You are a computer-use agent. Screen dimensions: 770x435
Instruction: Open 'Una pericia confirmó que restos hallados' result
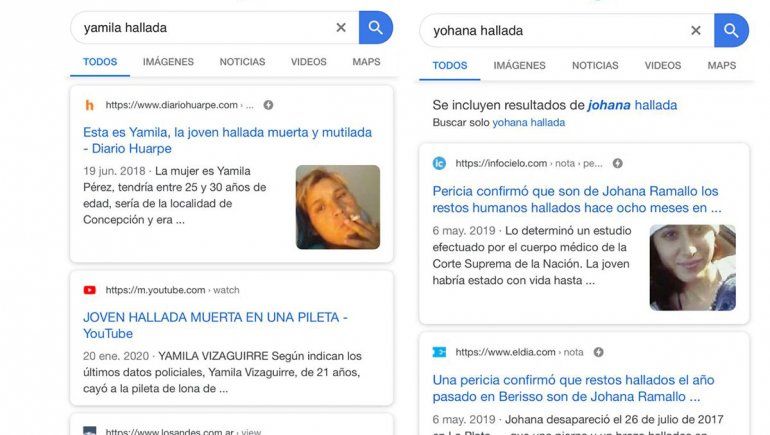[574, 388]
